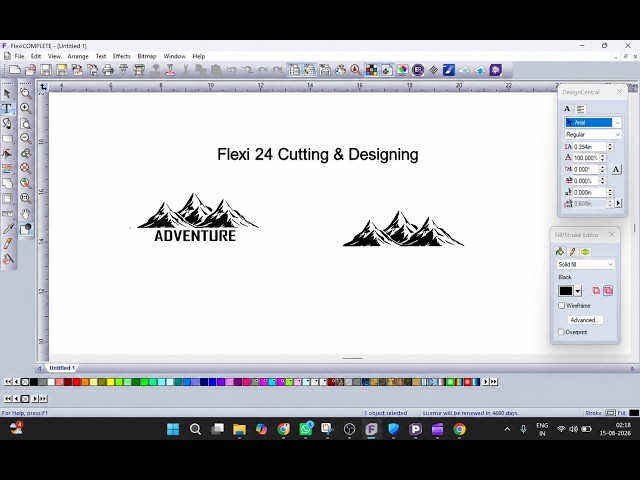Close the Fill/Stroke Editor panel
640x480 pixels.
(612, 234)
